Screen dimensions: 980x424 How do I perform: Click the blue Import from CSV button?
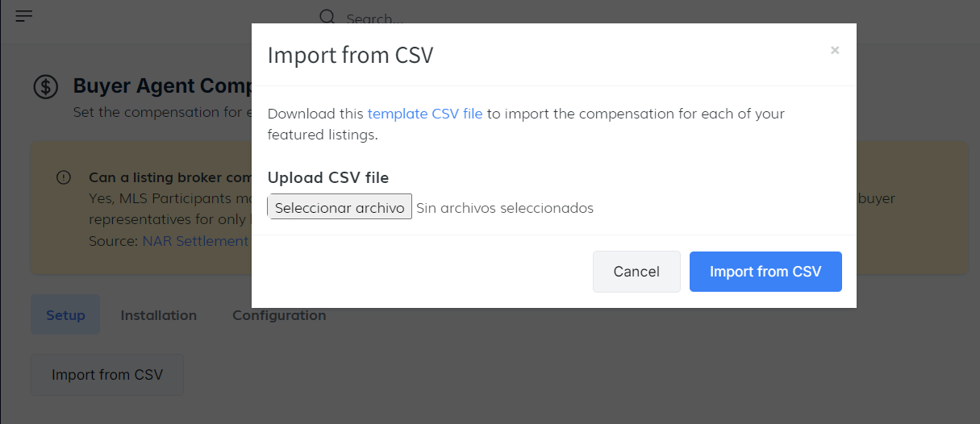click(765, 272)
